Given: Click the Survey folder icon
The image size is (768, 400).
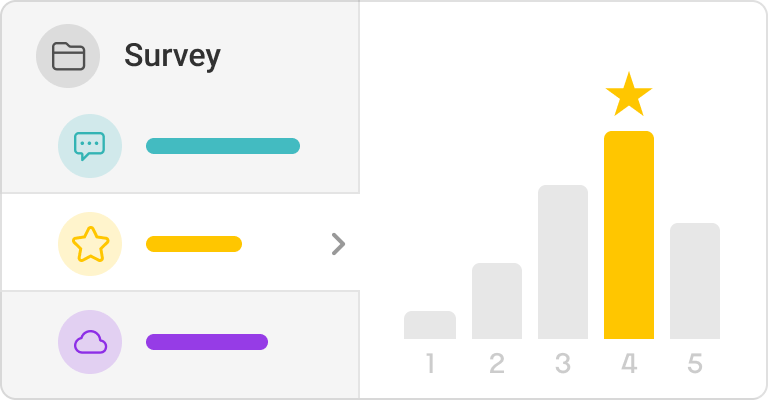Looking at the screenshot, I should coord(68,56).
